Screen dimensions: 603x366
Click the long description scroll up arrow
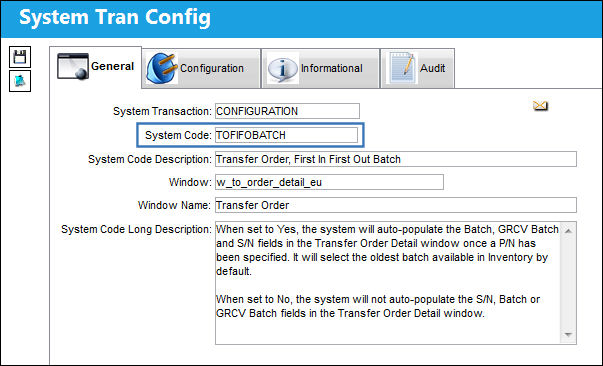(x=568, y=231)
